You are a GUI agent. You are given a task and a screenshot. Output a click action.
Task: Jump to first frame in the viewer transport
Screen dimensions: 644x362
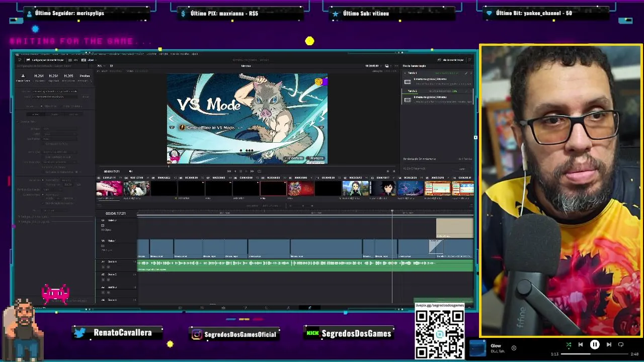(229, 171)
